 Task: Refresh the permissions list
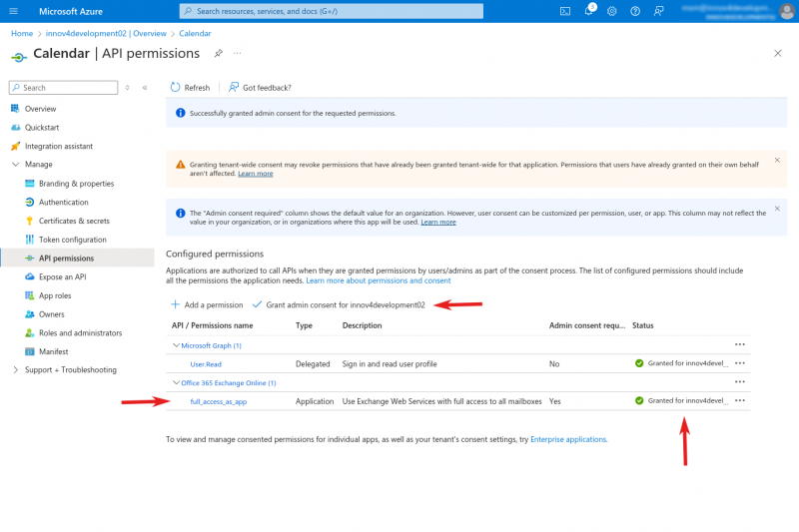(190, 88)
